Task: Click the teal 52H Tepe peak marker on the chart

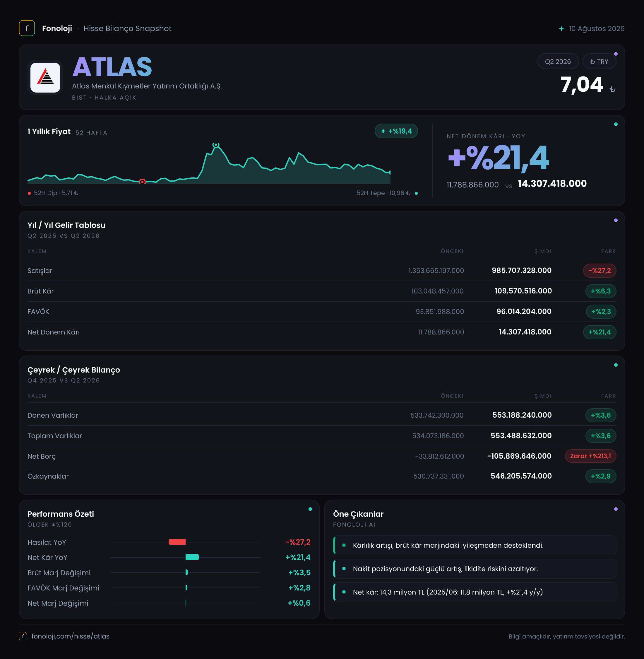Action: click(216, 145)
